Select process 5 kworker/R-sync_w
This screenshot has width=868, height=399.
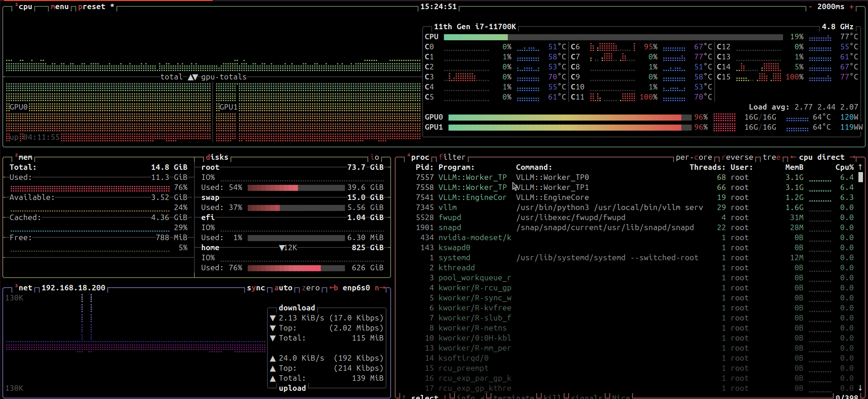click(x=628, y=298)
